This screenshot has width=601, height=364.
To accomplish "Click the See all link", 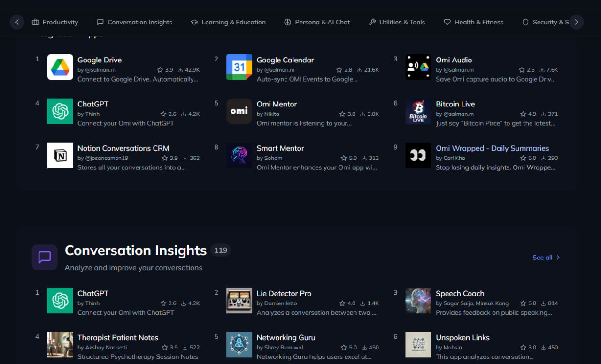I will (542, 257).
